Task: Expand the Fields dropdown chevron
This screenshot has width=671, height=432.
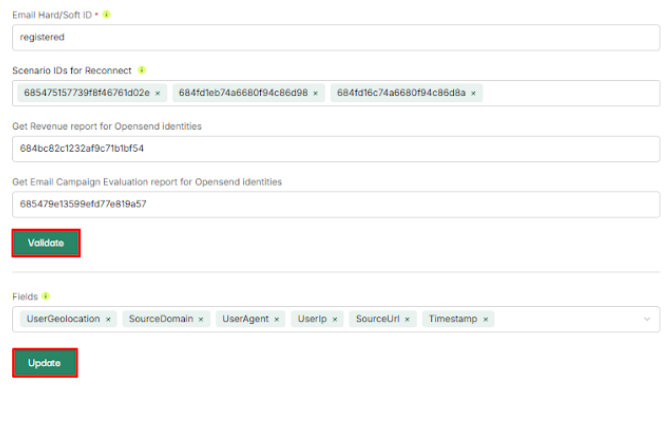Action: coord(647,319)
